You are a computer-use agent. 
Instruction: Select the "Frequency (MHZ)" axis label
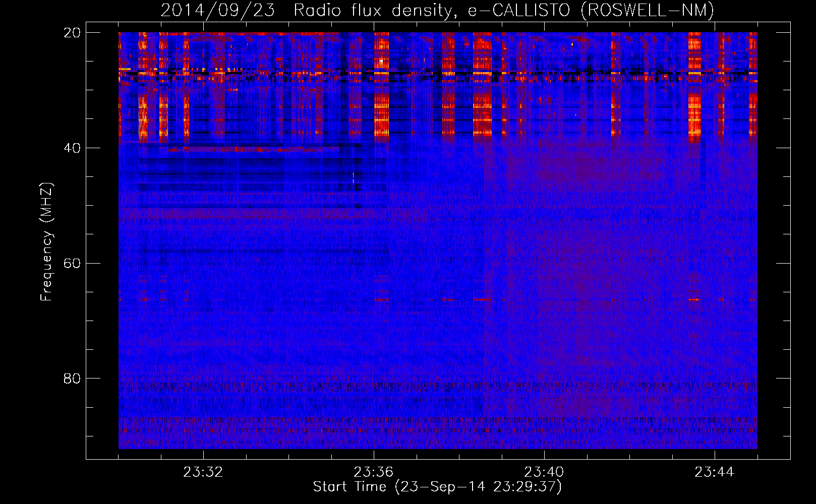pyautogui.click(x=46, y=242)
